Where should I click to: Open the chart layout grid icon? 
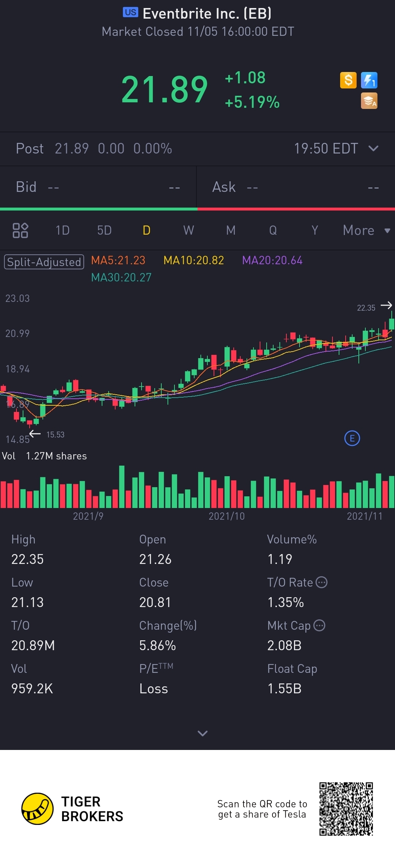(20, 230)
